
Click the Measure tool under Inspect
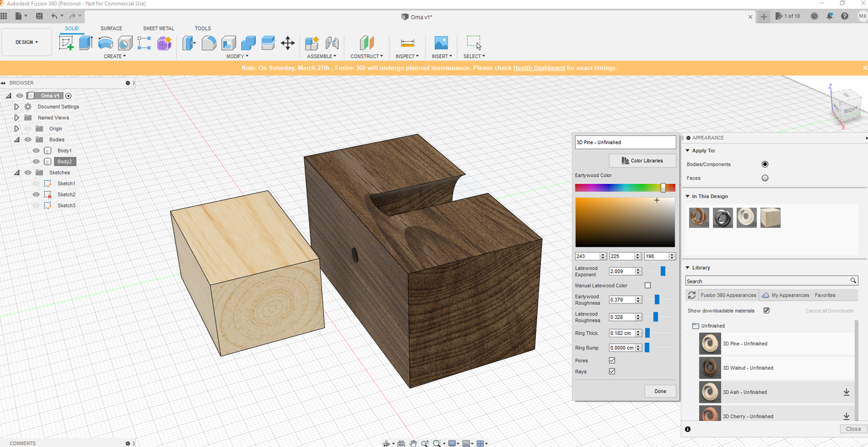click(x=408, y=42)
